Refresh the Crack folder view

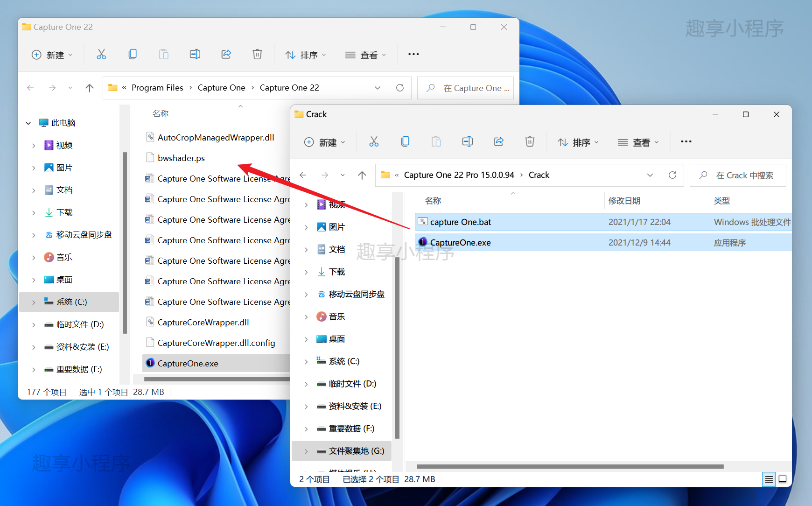click(672, 175)
